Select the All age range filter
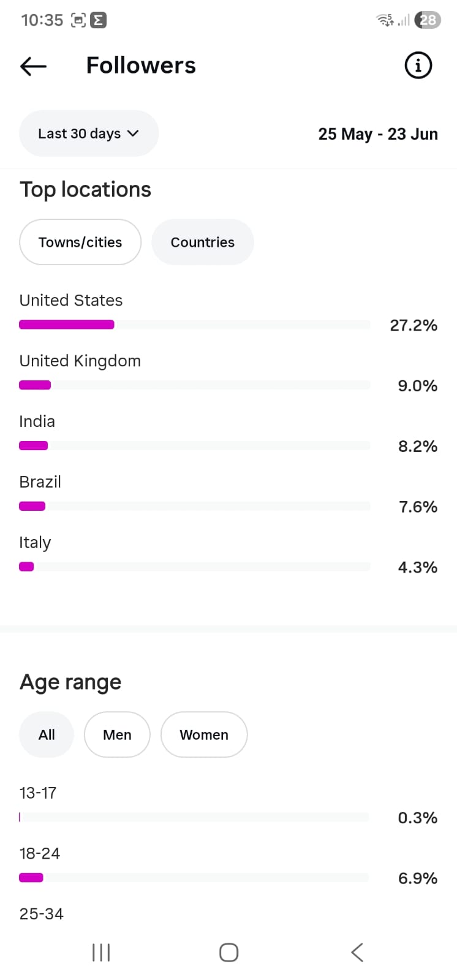 click(x=47, y=734)
